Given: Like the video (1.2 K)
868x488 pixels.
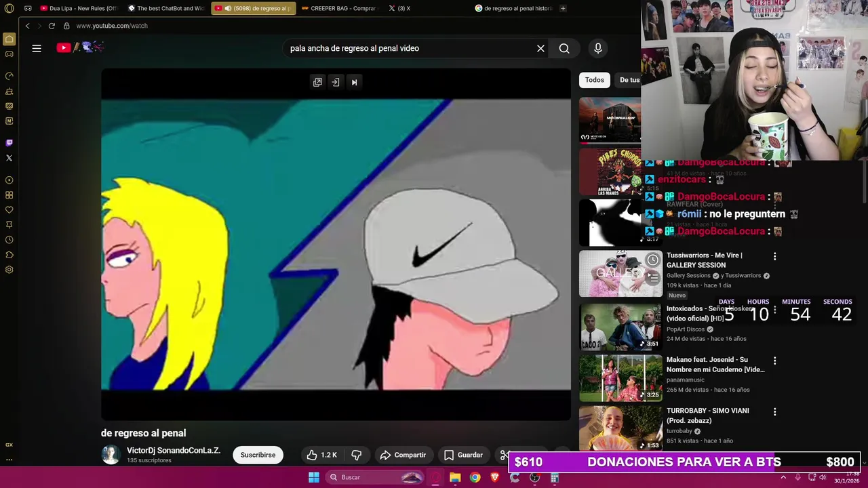Looking at the screenshot, I should (x=321, y=455).
